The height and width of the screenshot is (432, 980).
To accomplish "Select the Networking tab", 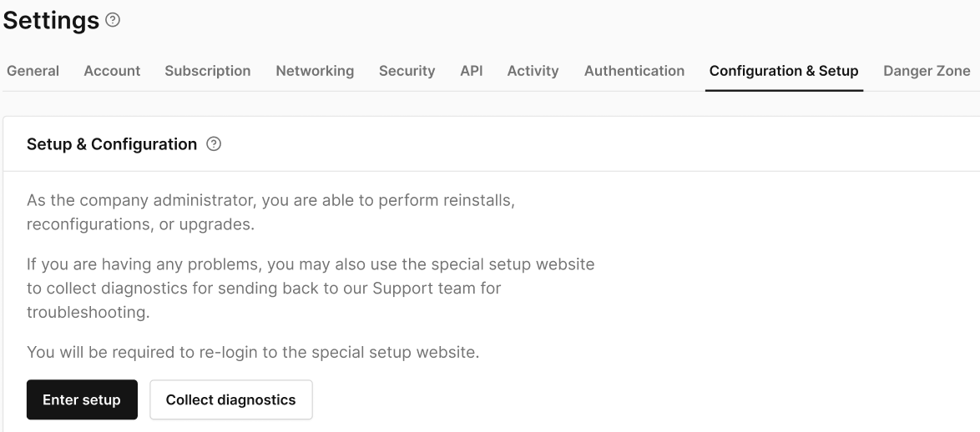I will pos(315,71).
